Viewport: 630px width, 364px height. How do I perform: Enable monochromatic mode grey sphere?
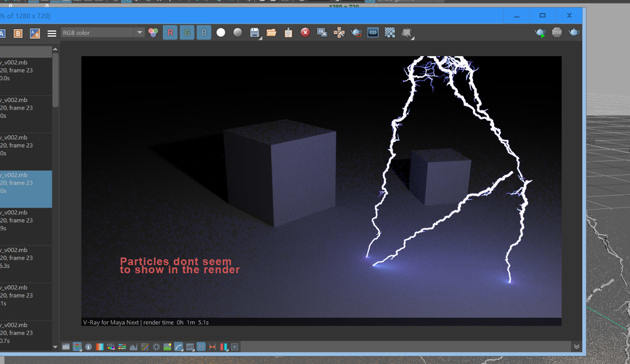238,33
